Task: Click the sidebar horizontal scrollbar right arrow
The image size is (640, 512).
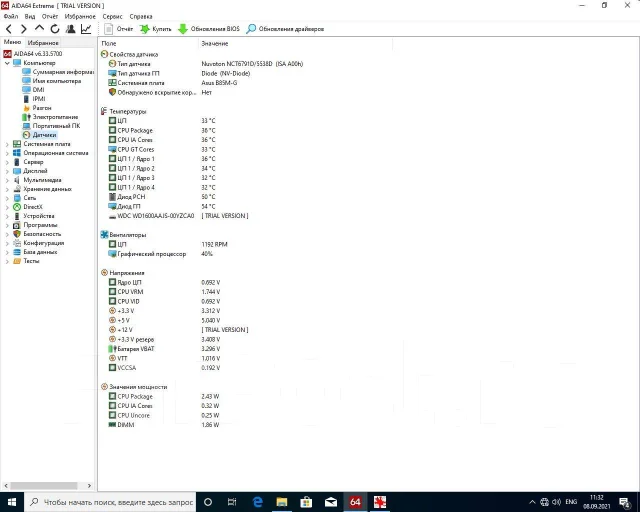Action: coord(89,486)
